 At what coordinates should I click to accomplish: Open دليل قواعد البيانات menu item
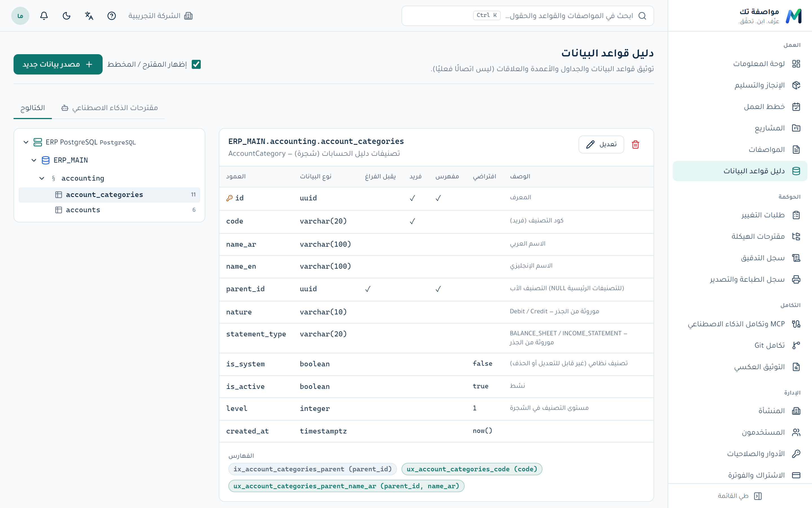[740, 171]
